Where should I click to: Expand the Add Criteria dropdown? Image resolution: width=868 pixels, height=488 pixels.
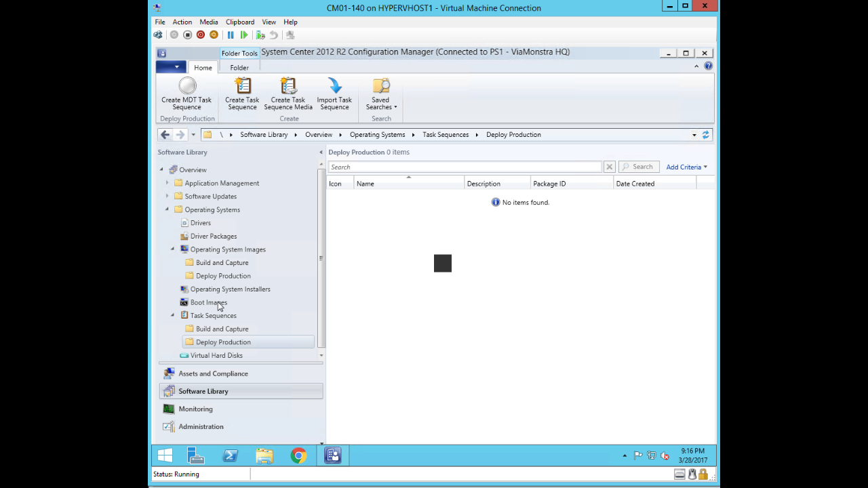click(686, 167)
